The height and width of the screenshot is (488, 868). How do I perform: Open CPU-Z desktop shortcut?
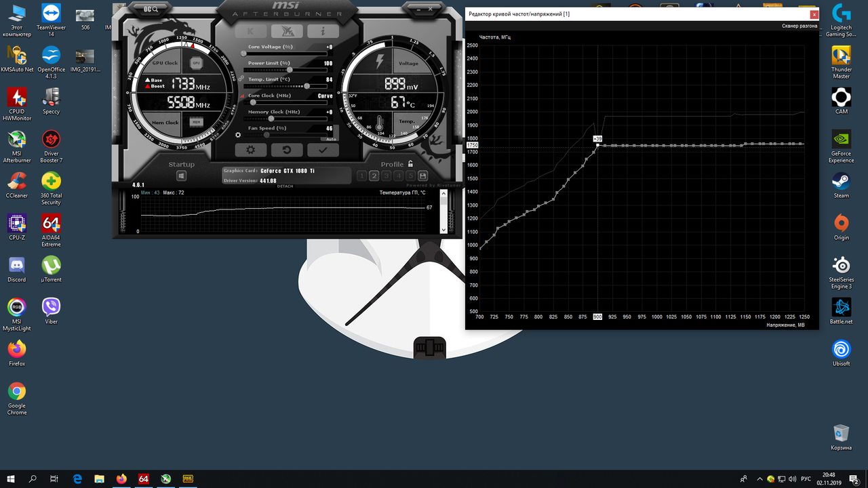point(17,227)
